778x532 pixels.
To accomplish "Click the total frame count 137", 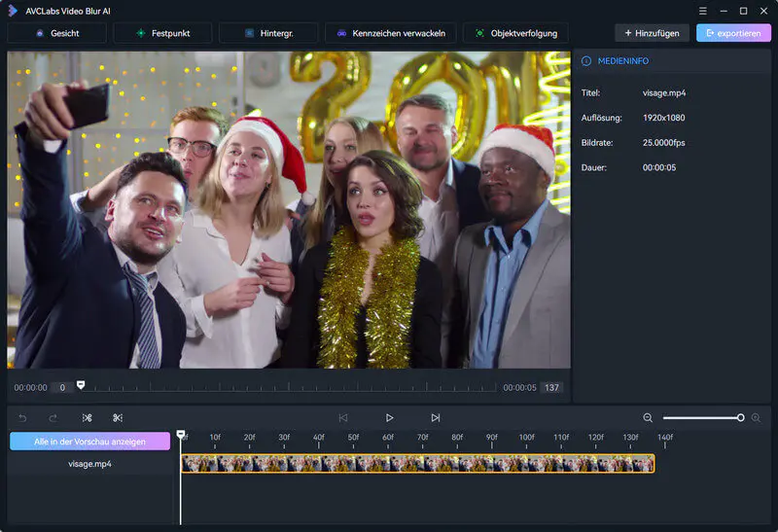I will pos(551,388).
